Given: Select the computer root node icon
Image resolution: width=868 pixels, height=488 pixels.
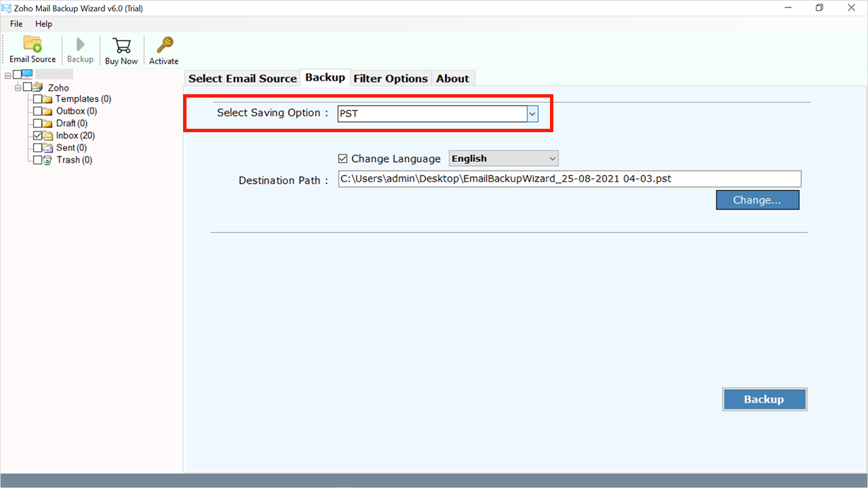Looking at the screenshot, I should pos(27,75).
